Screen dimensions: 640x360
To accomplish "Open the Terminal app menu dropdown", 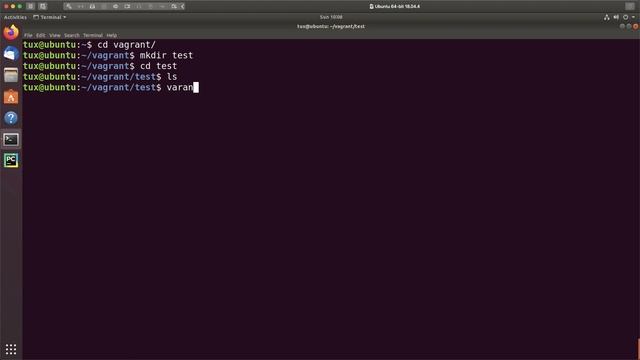I will click(50, 17).
